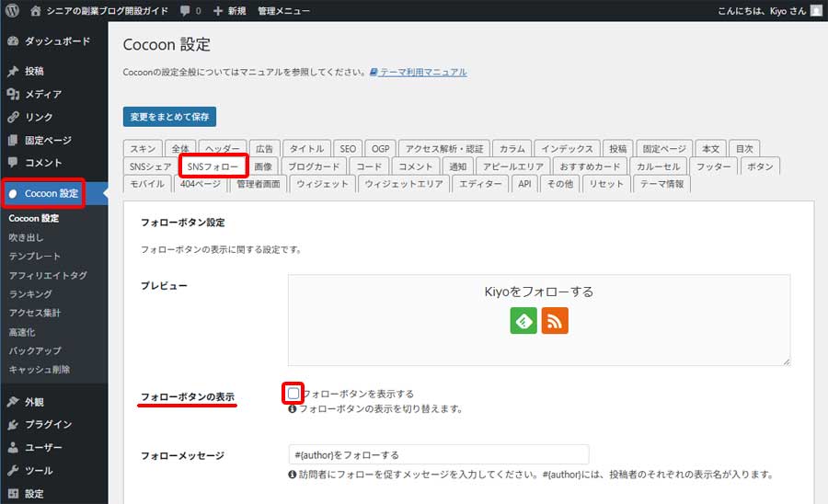Open ランキング submenu item
The image size is (828, 504).
[x=30, y=294]
